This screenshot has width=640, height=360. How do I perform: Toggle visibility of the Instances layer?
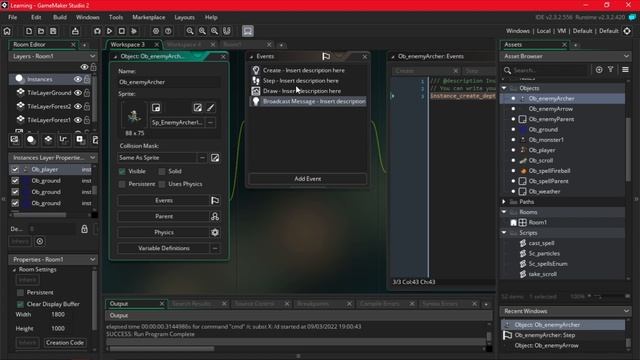click(78, 79)
